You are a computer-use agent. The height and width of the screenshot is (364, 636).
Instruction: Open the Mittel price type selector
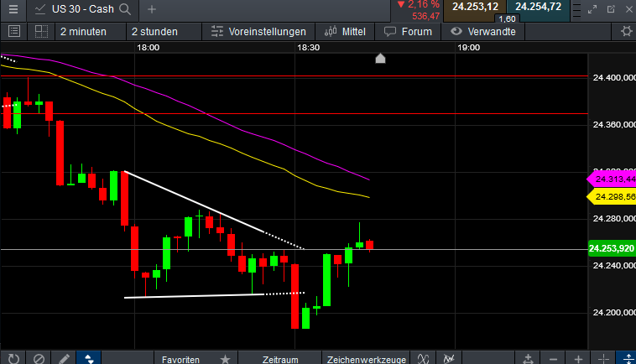click(x=345, y=32)
